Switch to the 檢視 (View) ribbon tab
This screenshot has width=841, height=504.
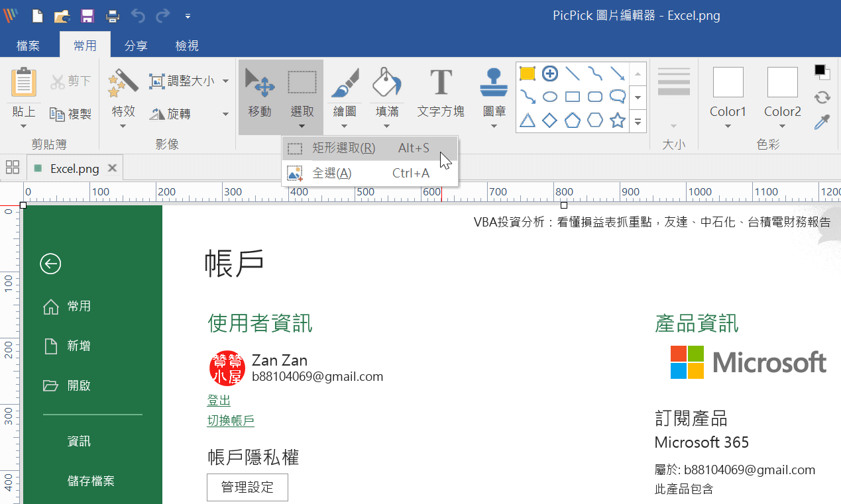(x=187, y=46)
